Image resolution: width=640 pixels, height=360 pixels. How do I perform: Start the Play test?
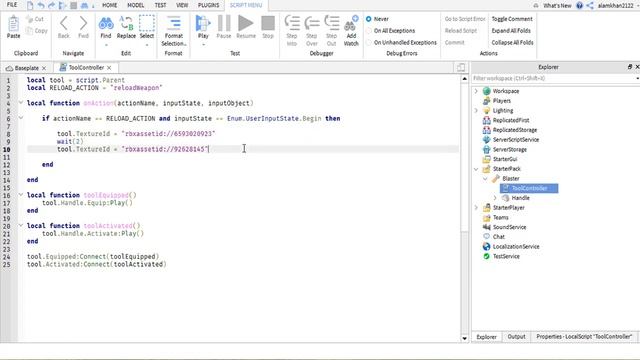(x=203, y=23)
